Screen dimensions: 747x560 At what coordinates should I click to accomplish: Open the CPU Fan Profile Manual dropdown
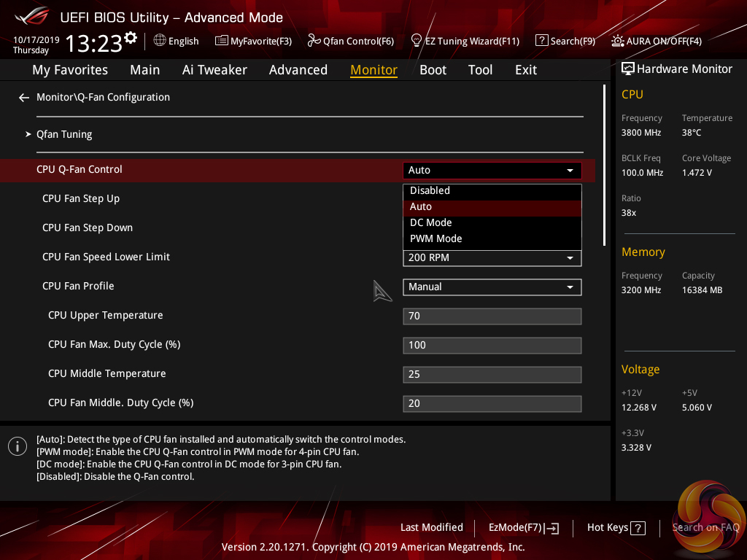[492, 287]
